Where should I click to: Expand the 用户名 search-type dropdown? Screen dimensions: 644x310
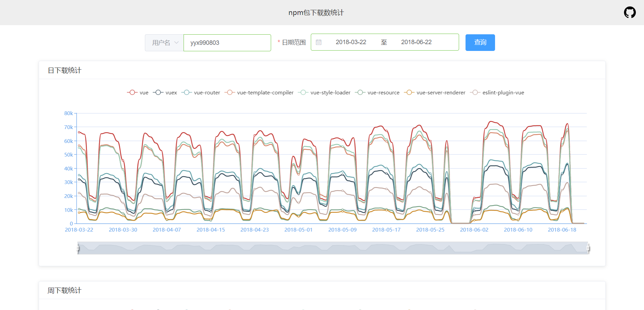click(165, 43)
